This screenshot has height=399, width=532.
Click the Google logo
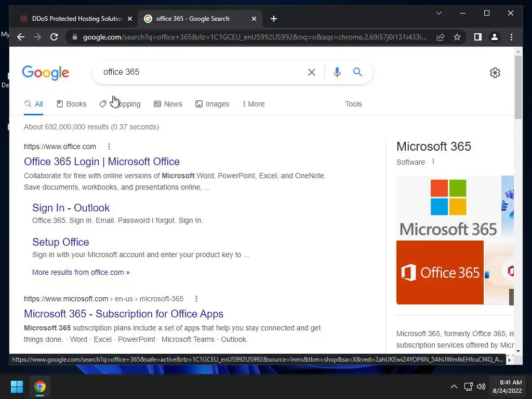(x=46, y=73)
